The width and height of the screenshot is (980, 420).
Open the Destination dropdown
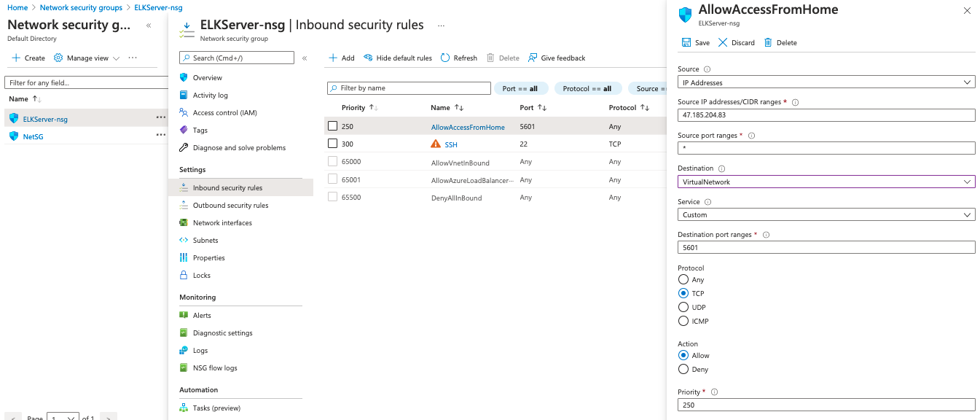pyautogui.click(x=826, y=182)
